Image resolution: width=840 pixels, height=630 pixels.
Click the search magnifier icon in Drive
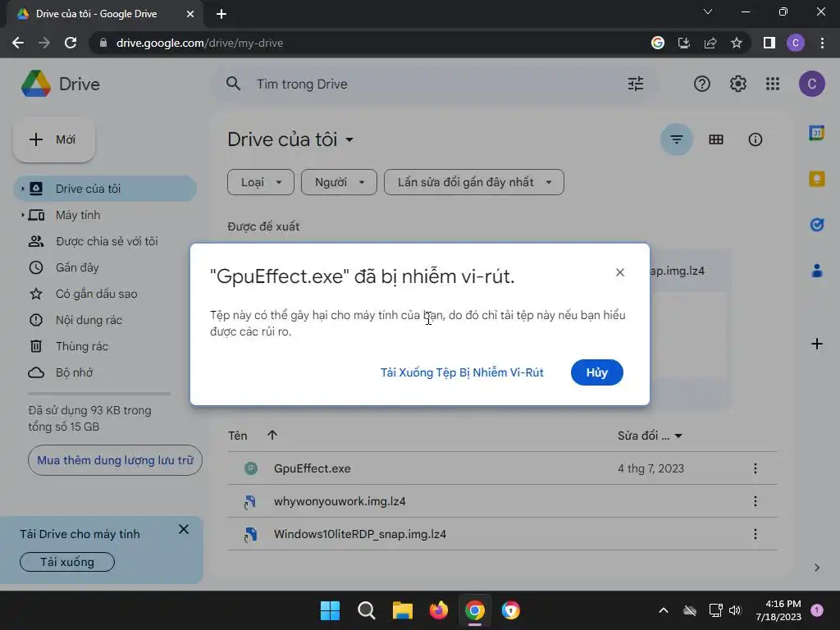point(233,84)
